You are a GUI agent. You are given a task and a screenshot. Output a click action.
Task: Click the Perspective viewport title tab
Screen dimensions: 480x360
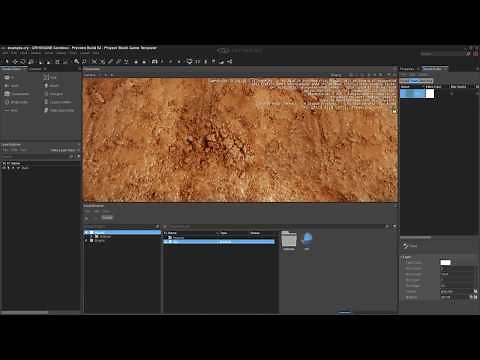tap(92, 69)
